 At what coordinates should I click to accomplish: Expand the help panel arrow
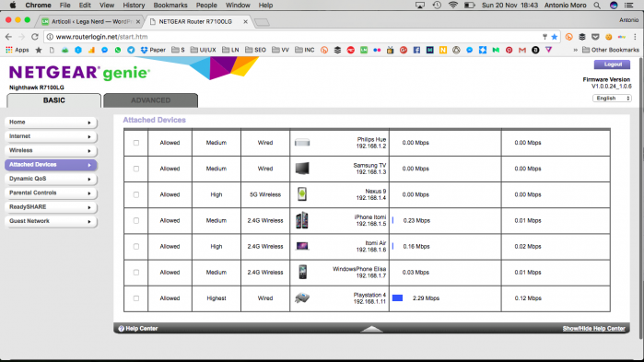pos(371,329)
